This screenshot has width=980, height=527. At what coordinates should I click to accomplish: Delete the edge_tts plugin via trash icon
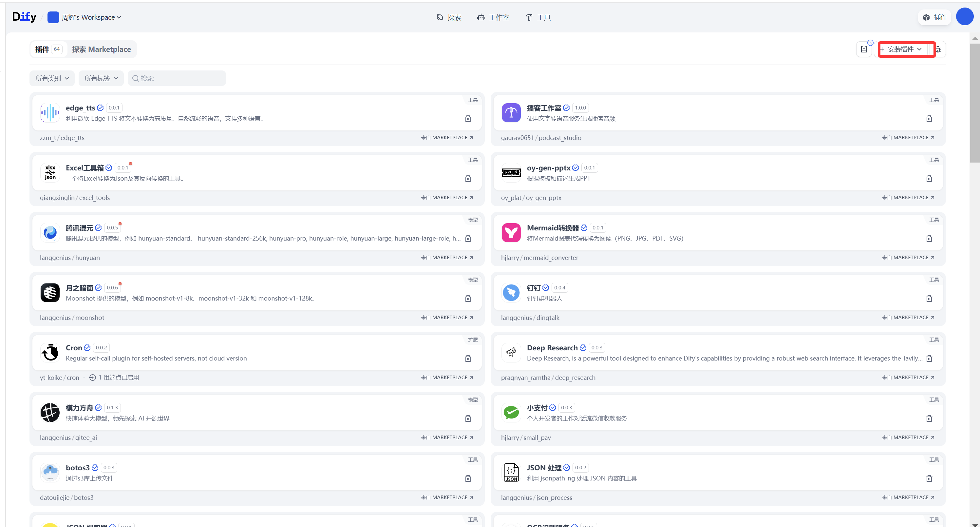point(468,118)
